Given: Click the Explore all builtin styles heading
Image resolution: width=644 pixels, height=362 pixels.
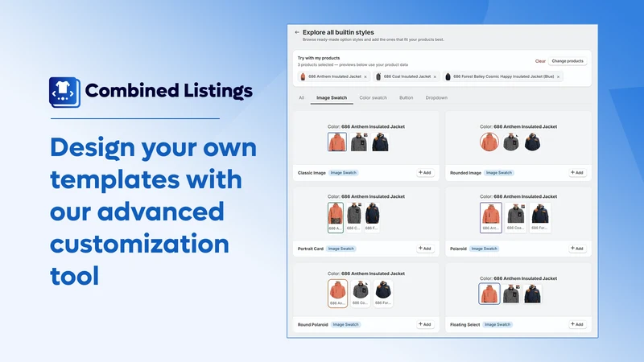Looking at the screenshot, I should click(x=338, y=32).
